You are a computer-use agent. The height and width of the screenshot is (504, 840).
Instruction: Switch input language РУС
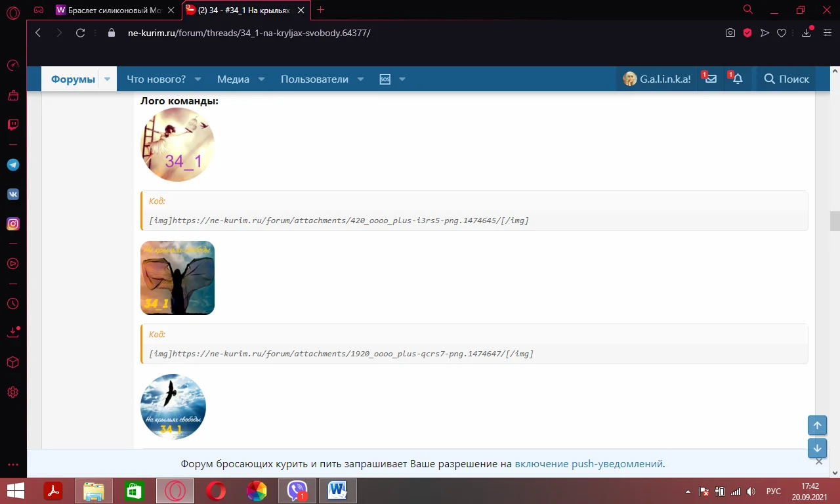[x=774, y=492]
